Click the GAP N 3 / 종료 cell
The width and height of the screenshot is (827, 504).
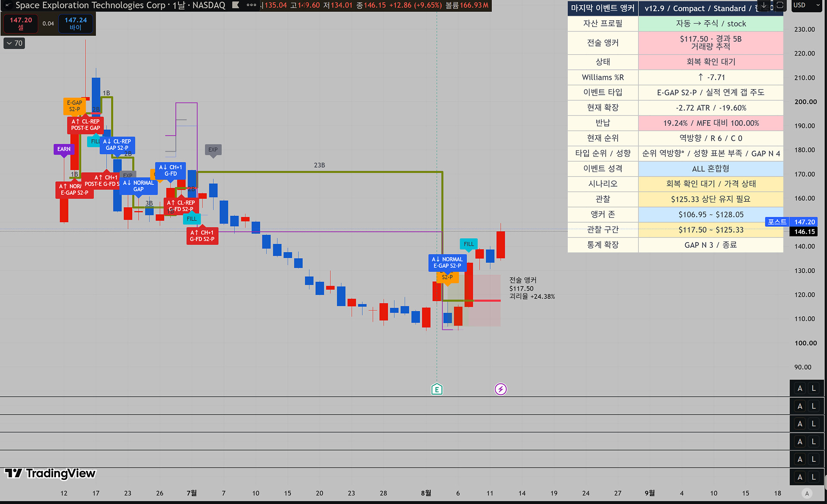coord(711,245)
